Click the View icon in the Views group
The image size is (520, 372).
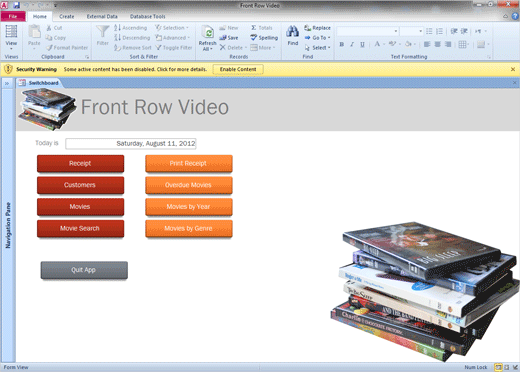coord(11,31)
